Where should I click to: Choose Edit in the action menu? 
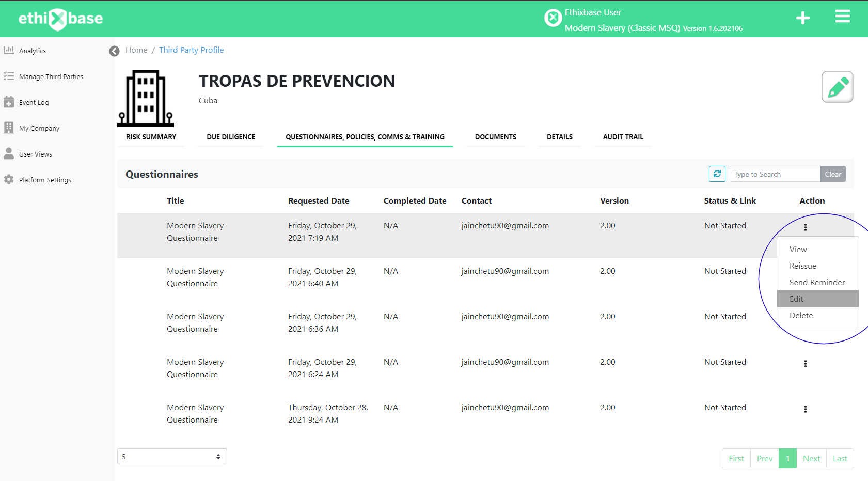tap(796, 299)
